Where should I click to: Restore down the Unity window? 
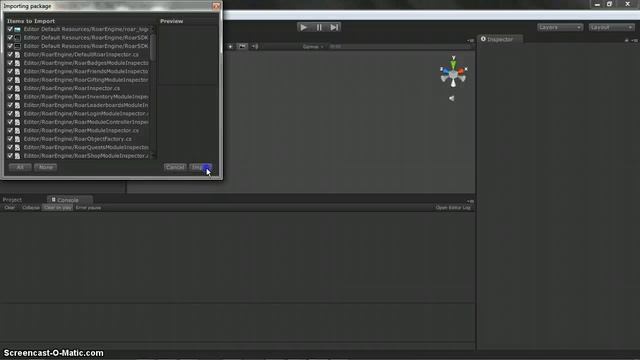pyautogui.click(x=609, y=4)
